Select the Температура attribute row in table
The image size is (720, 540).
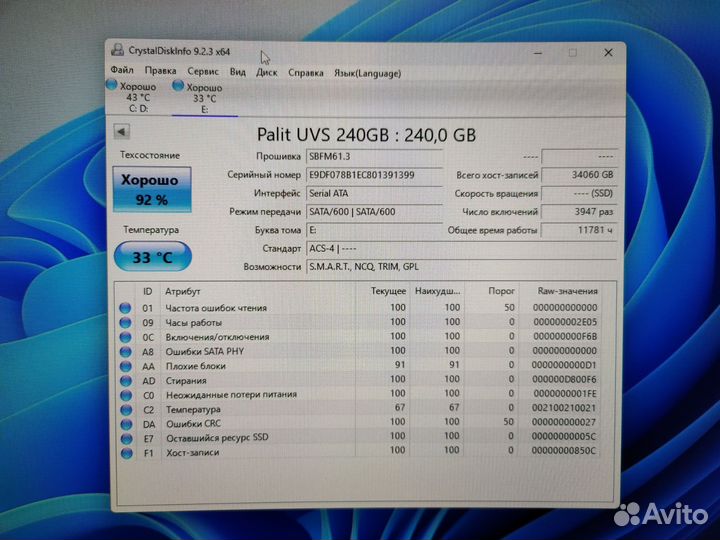pos(358,408)
